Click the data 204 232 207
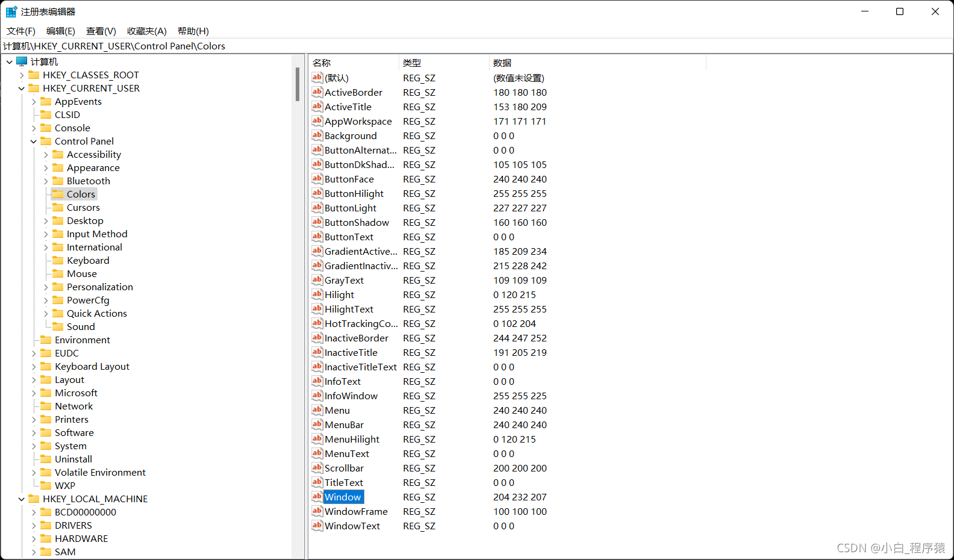 click(520, 497)
